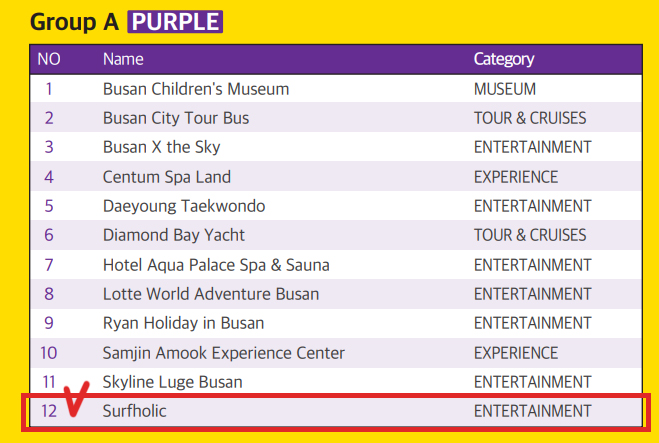Click the Busan City Tour Bus name

tap(176, 118)
